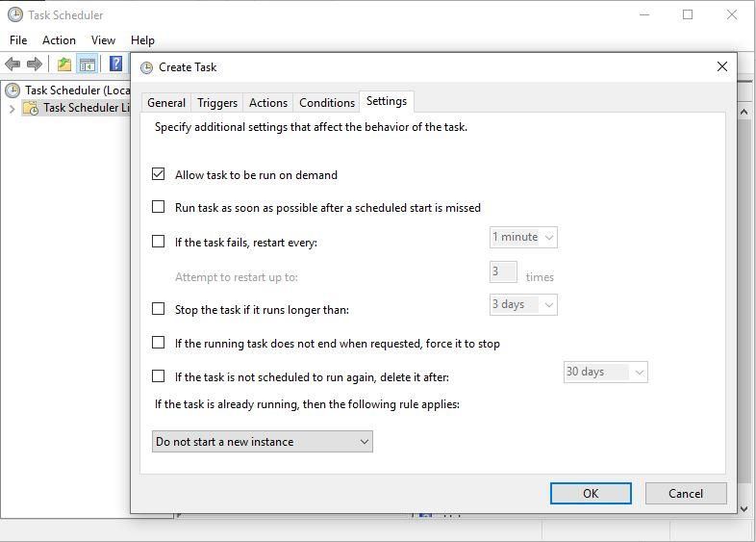Viewport: 756px width, 542px height.
Task: Check If the task fails, restart every
Action: point(158,241)
